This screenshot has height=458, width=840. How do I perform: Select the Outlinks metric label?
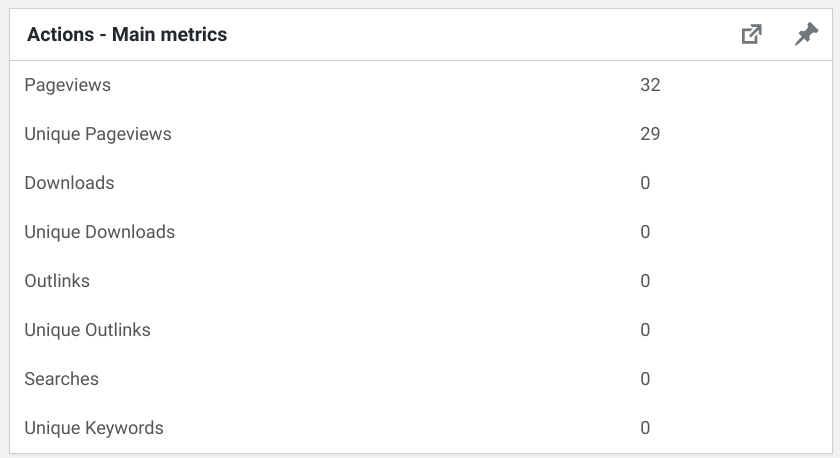tap(57, 281)
